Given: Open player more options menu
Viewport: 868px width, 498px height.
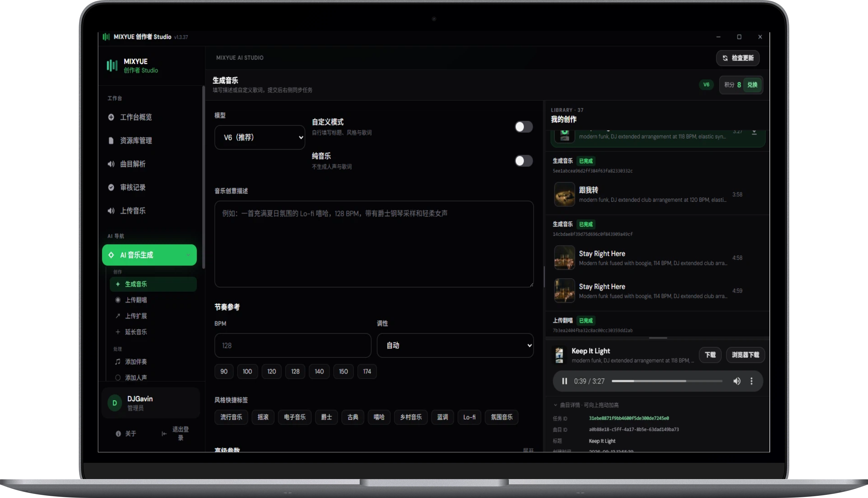Looking at the screenshot, I should (x=751, y=381).
